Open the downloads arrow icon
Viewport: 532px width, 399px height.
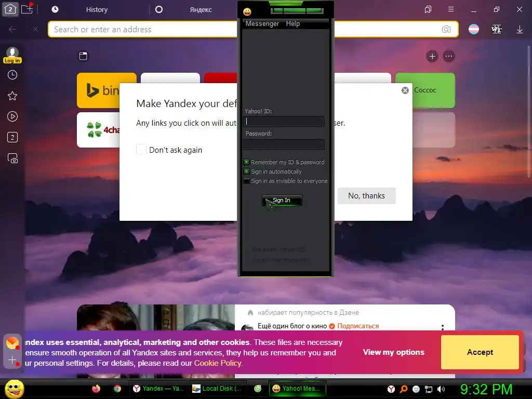coord(520,30)
